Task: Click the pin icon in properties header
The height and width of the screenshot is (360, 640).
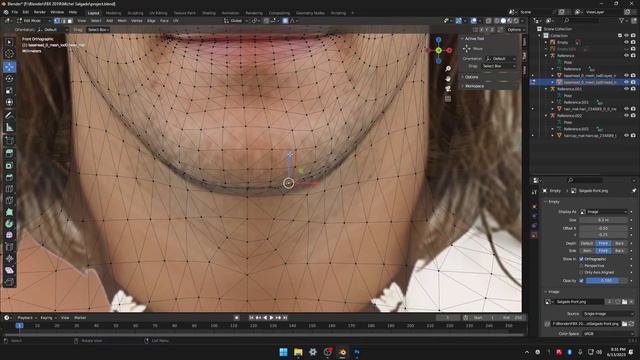Action: pyautogui.click(x=634, y=191)
